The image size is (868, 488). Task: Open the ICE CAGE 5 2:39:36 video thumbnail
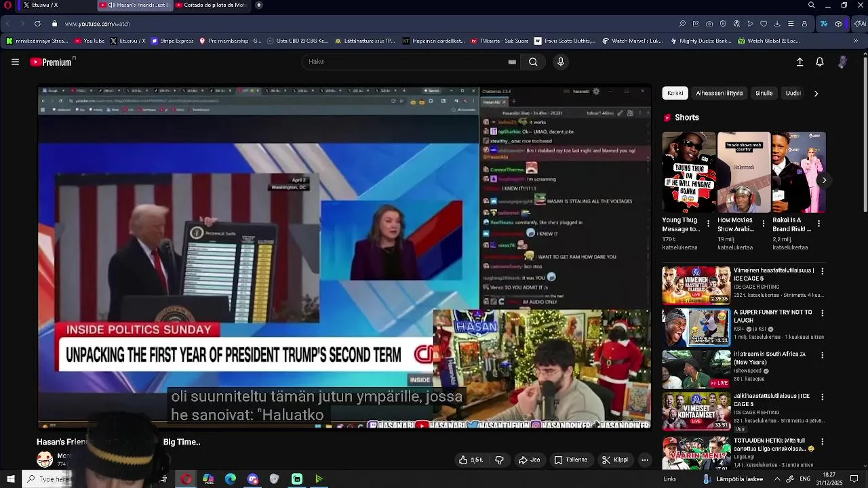pos(696,285)
